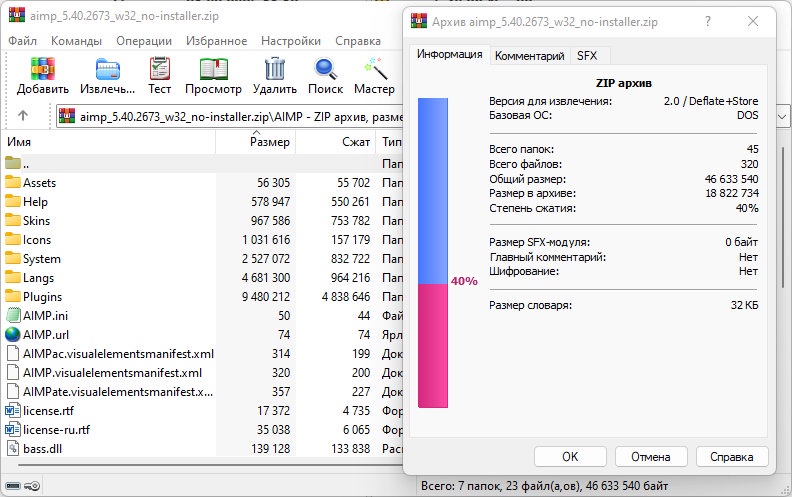Screen dimensions: 792x497
Task: Click the Отмена button
Action: click(x=651, y=457)
